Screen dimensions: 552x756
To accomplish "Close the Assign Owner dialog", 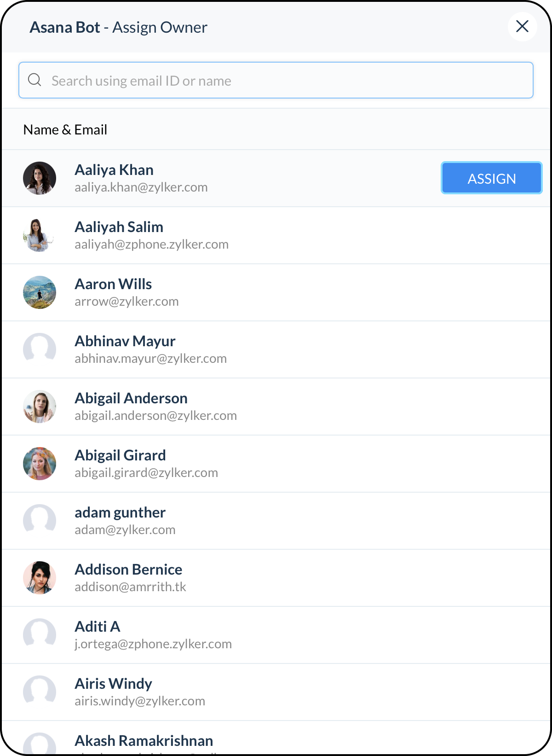I will 522,26.
